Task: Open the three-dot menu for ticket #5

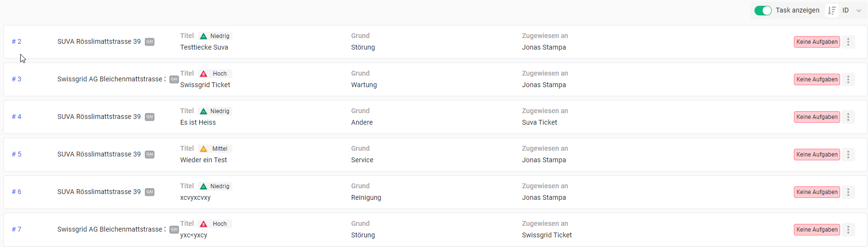Action: coord(848,155)
